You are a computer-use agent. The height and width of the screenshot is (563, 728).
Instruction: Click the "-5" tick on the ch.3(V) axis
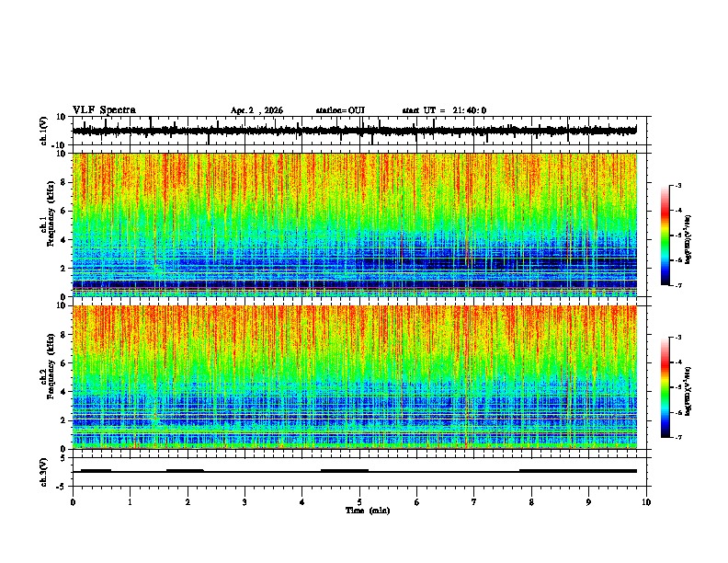pos(63,487)
